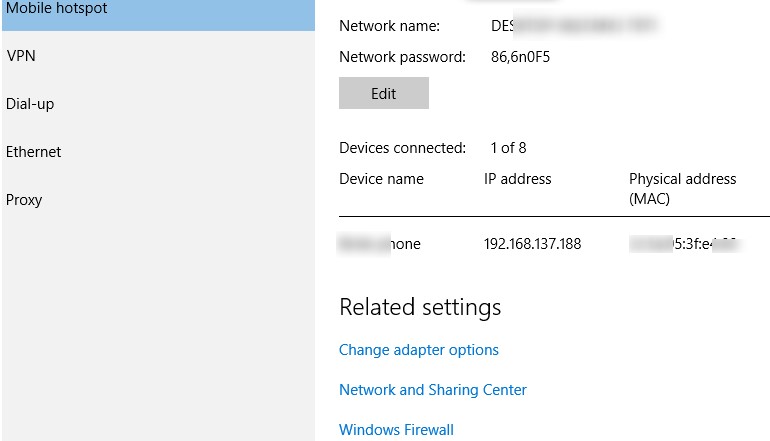Click the connected device's MAC address
This screenshot has height=441, width=770.
[684, 244]
